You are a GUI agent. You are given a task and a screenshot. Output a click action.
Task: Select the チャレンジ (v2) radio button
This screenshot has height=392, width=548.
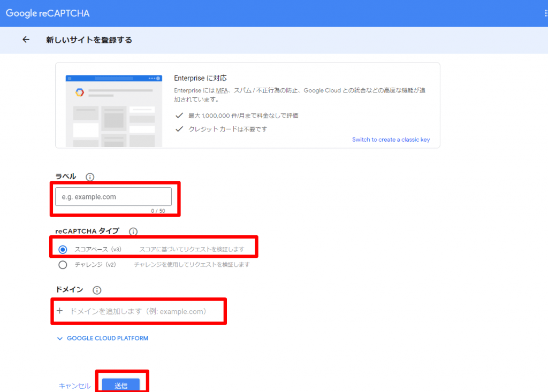click(x=63, y=265)
